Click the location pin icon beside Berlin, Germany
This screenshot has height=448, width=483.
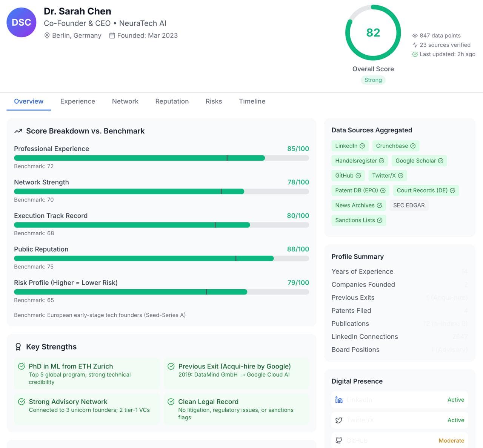point(47,35)
